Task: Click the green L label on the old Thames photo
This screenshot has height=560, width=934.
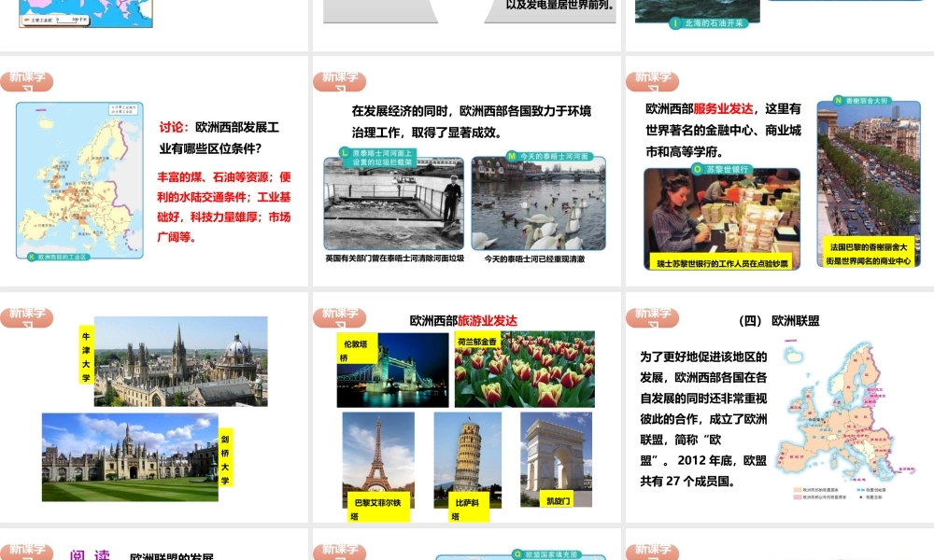Action: (377, 157)
